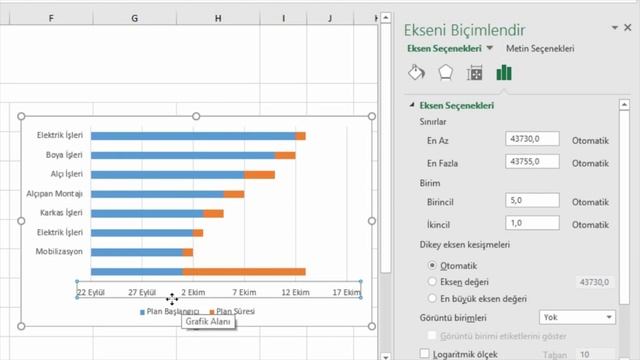Click the Alçıpan Montajı category label
Screen dimensions: 640x360
coord(54,193)
